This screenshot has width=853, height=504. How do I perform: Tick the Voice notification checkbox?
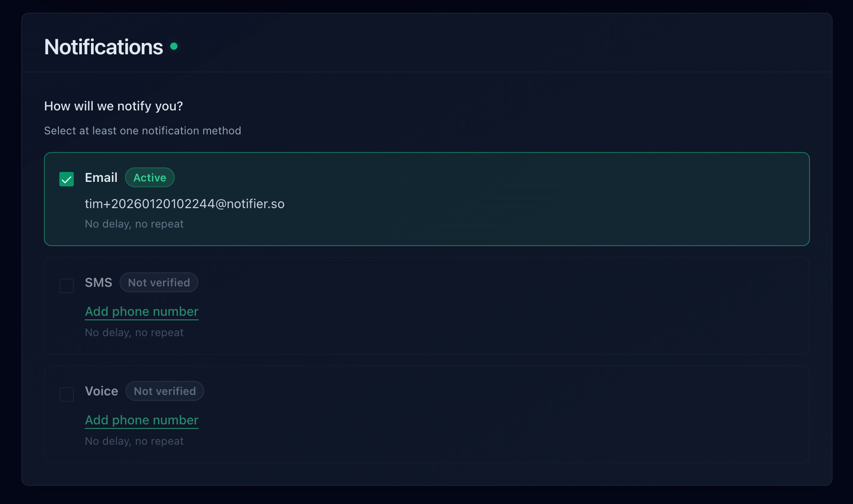coord(67,395)
